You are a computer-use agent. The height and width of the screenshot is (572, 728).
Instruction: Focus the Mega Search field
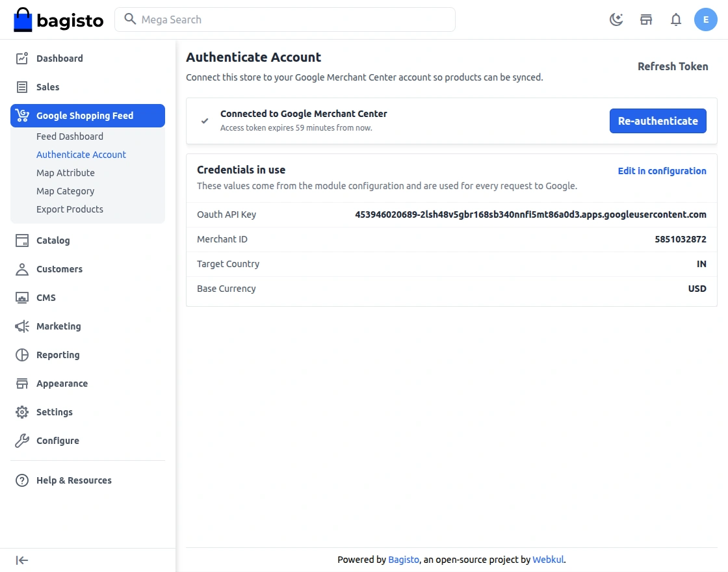285,19
